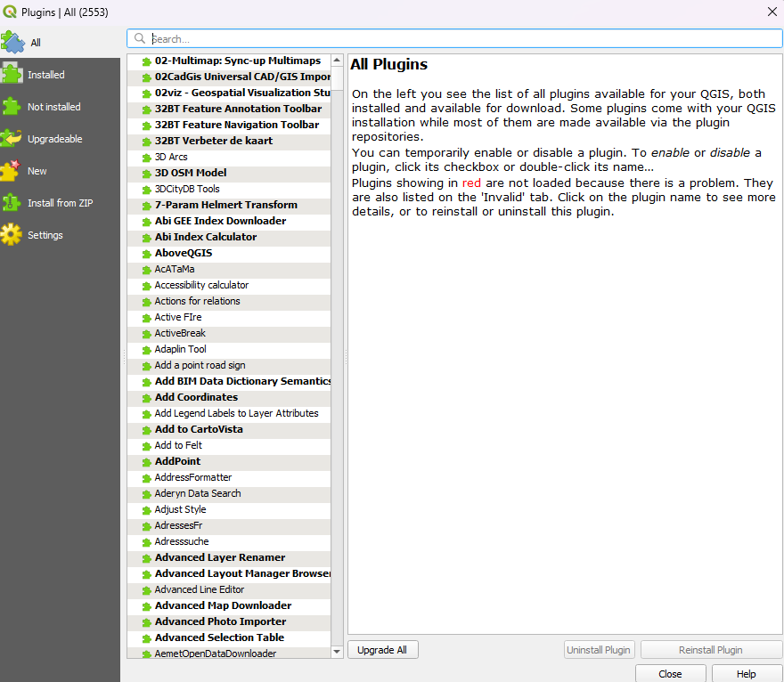784x682 pixels.
Task: Click the plugin icon beside 3DCityDB Tools
Action: pos(146,190)
